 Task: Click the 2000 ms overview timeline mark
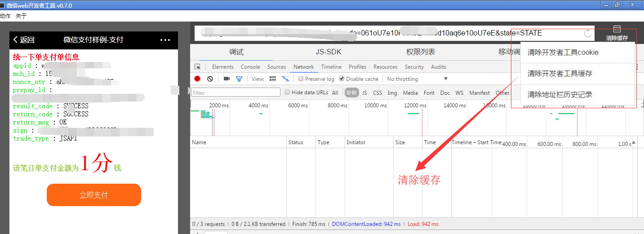point(219,105)
